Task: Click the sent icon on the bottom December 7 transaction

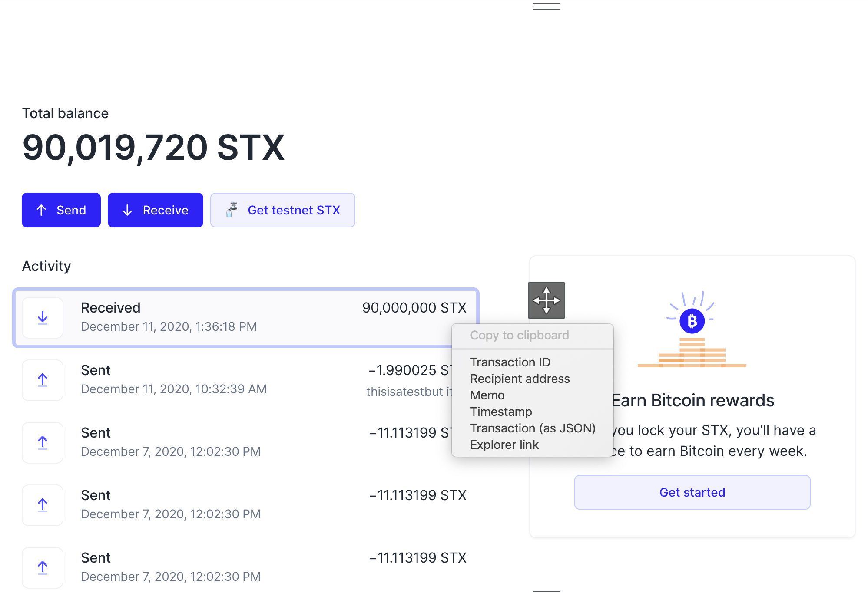Action: pyautogui.click(x=42, y=567)
